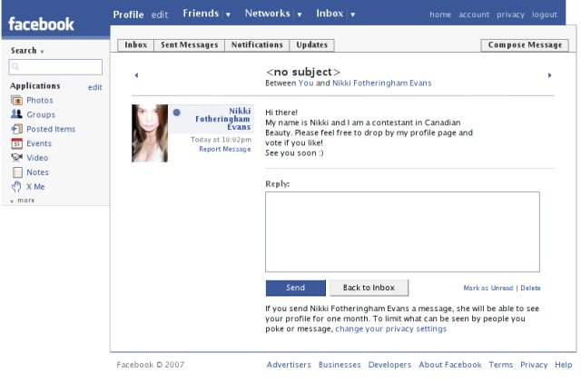Click edit next to Profile

tap(160, 15)
